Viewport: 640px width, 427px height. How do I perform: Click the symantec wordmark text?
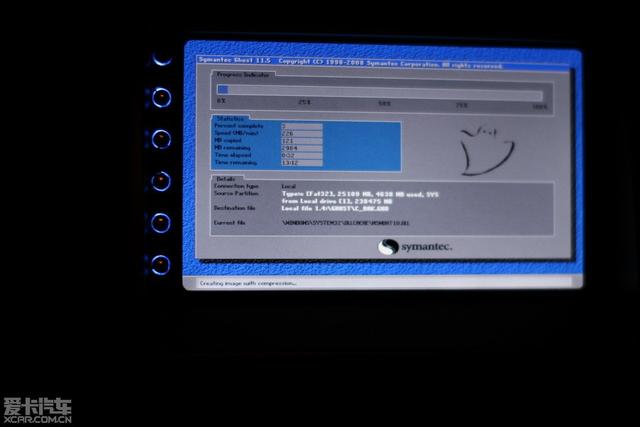click(x=427, y=247)
